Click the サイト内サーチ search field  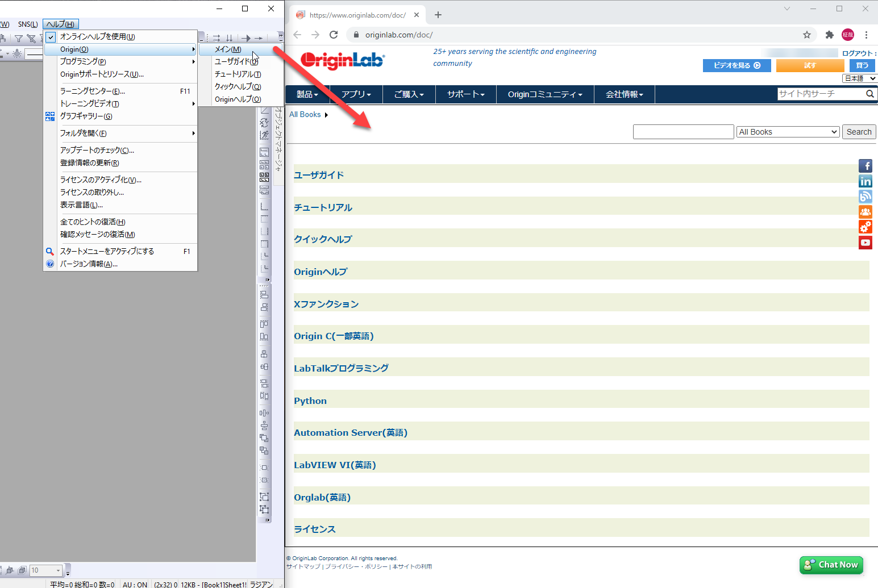(x=821, y=94)
